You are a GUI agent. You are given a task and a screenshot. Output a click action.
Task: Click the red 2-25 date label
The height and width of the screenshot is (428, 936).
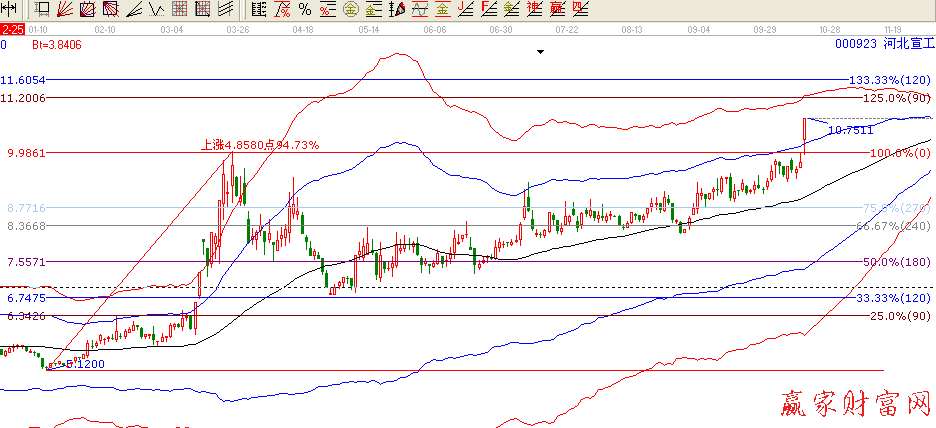coord(12,31)
